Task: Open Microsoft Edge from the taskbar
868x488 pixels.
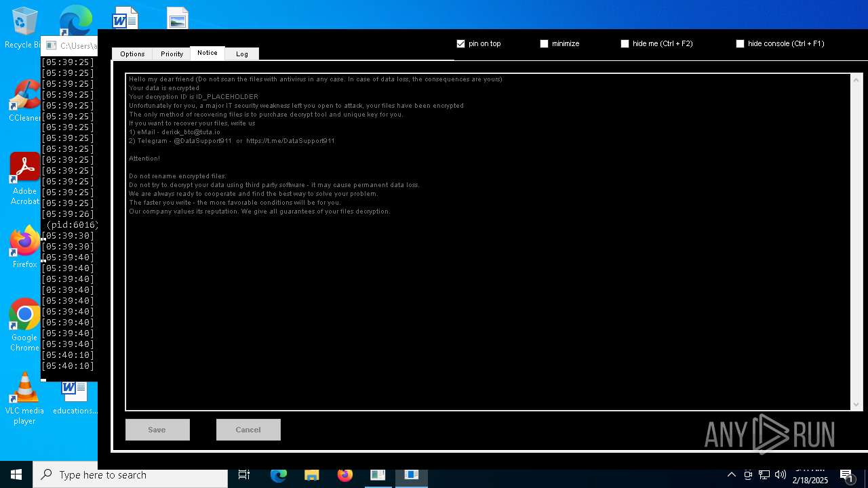Action: point(279,474)
